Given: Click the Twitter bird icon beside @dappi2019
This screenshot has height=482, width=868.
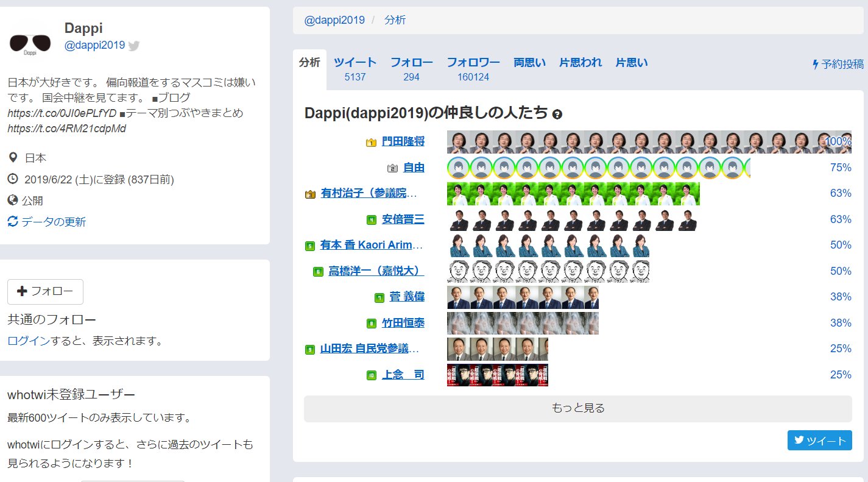Looking at the screenshot, I should click(134, 46).
